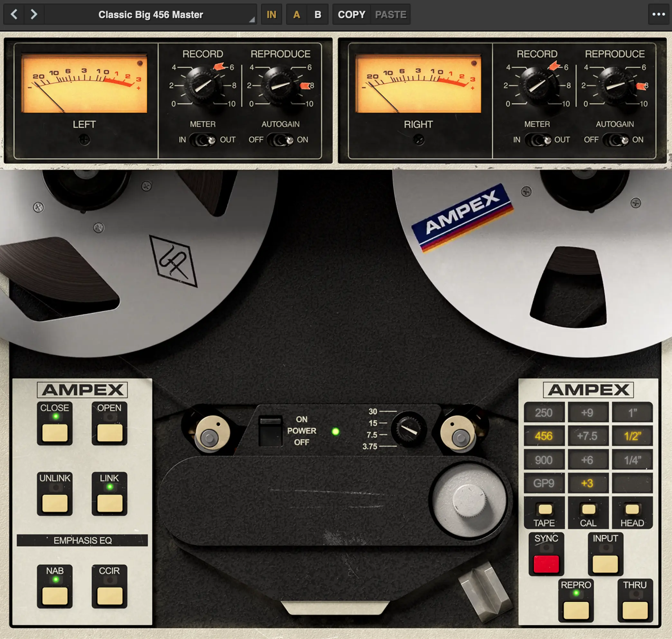Select NAB emphasis EQ
The height and width of the screenshot is (639, 672).
(54, 595)
